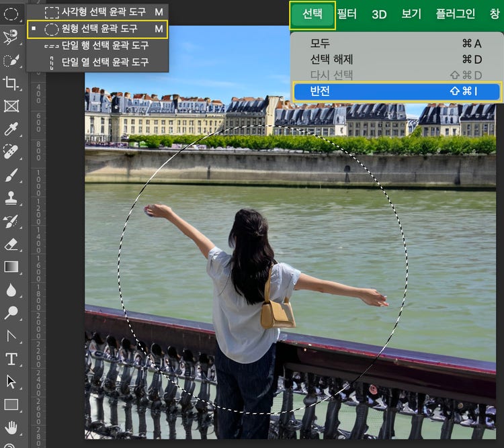
Task: Select the Pen tool
Action: [11, 336]
